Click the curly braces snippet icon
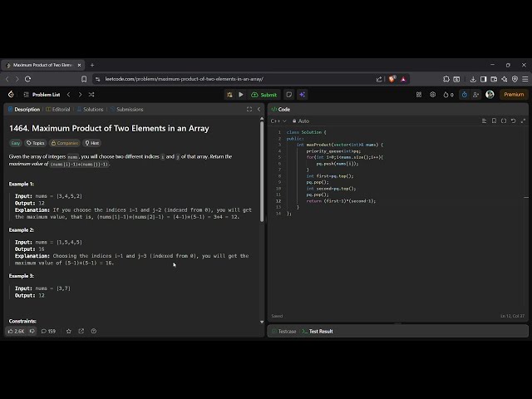Viewport: 532px width, 399px height. point(504,121)
